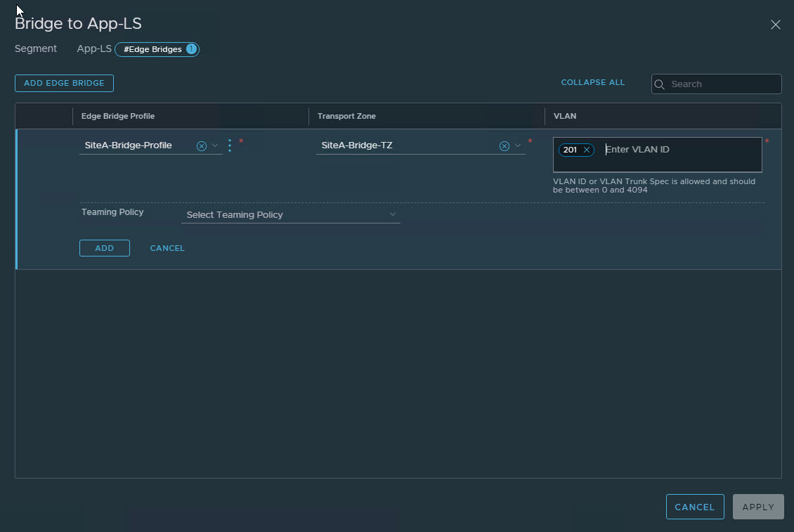Open the Select Teaming Policy dropdown
The height and width of the screenshot is (532, 794).
click(290, 215)
